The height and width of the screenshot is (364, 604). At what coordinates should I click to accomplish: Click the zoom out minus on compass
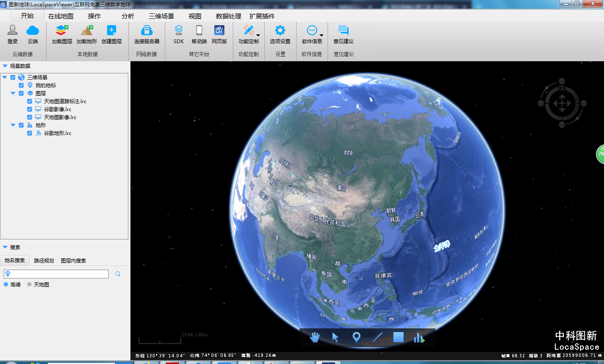[x=562, y=125]
